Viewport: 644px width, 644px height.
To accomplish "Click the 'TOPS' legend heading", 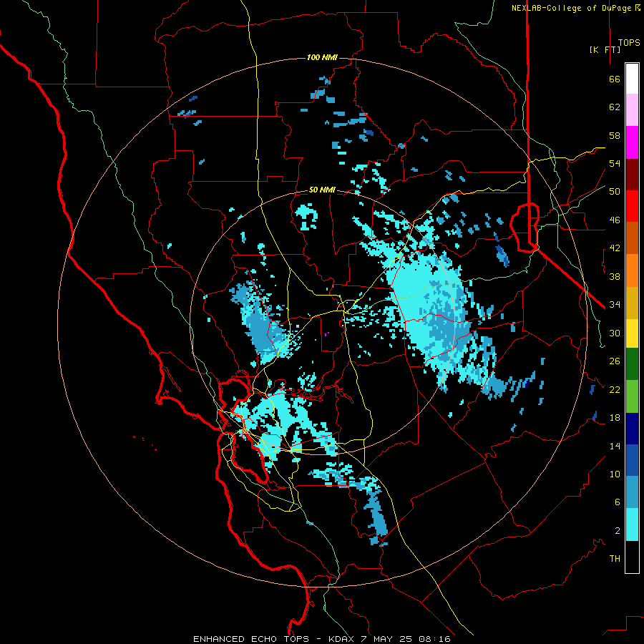I will point(629,42).
